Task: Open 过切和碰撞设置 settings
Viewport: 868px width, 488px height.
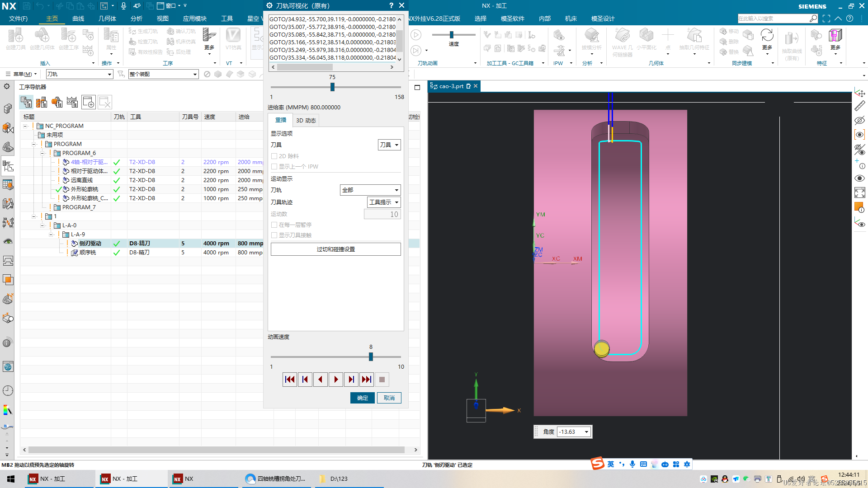Action: click(336, 249)
